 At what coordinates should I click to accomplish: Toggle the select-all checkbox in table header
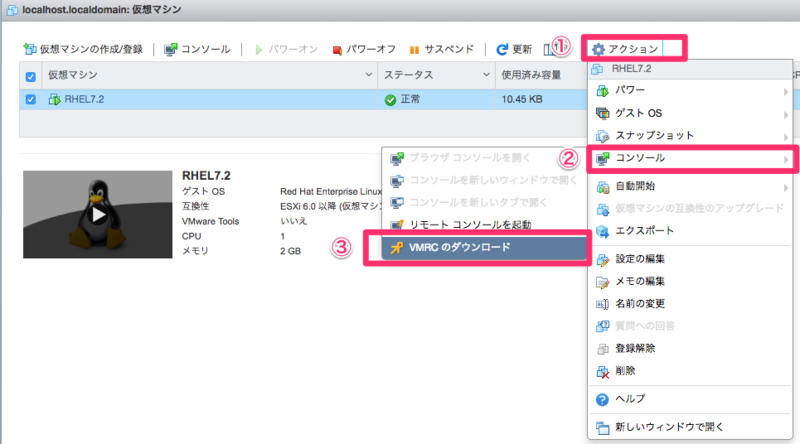(31, 77)
